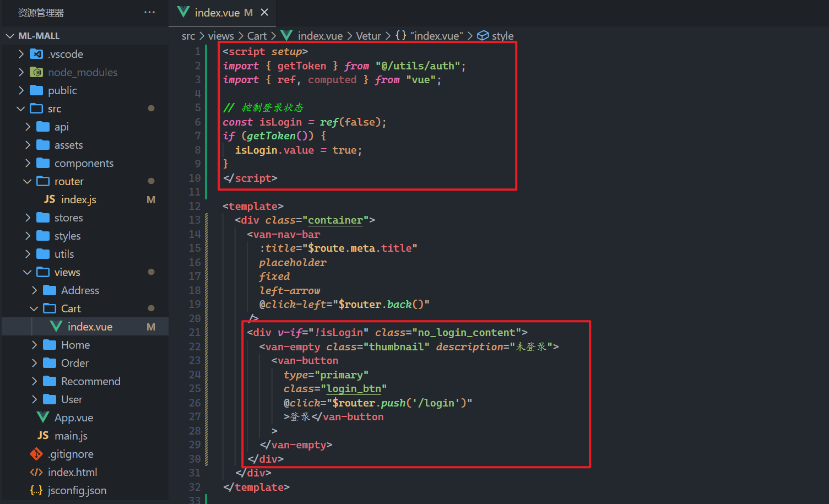Image resolution: width=829 pixels, height=504 pixels.
Task: Click the .vscode folder icon
Action: point(36,54)
